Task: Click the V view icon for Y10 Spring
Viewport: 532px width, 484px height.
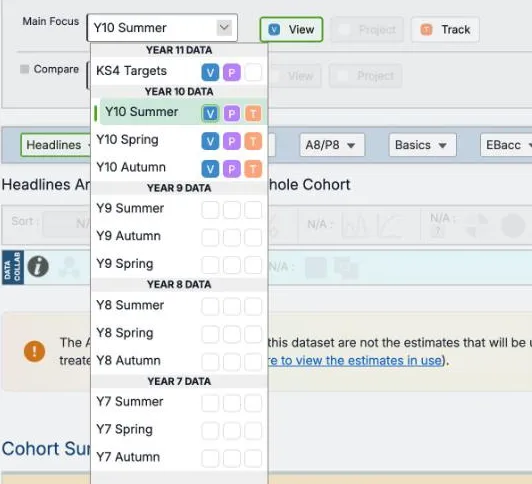Action: pos(210,141)
